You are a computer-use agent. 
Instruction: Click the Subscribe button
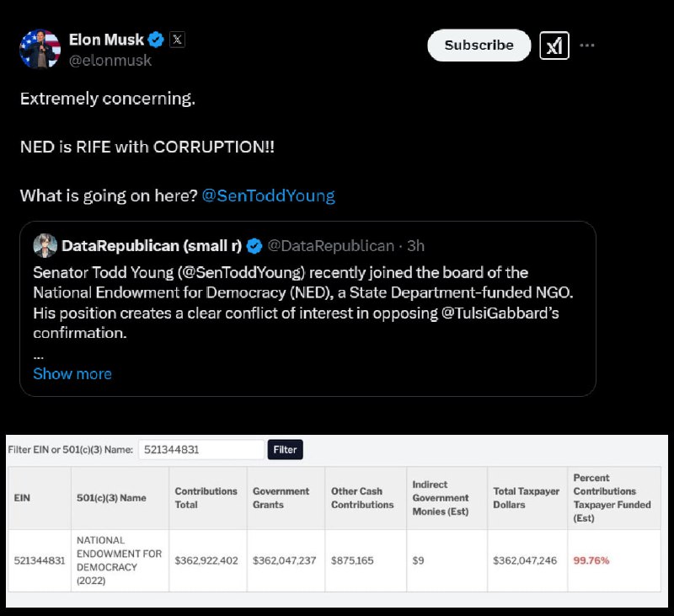click(x=479, y=46)
